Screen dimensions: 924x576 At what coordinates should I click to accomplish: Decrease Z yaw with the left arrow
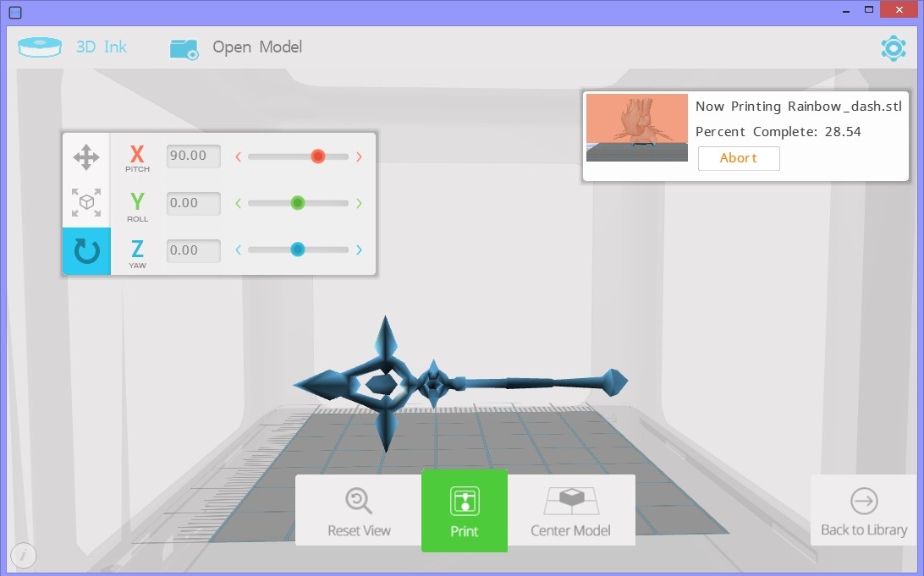[238, 250]
